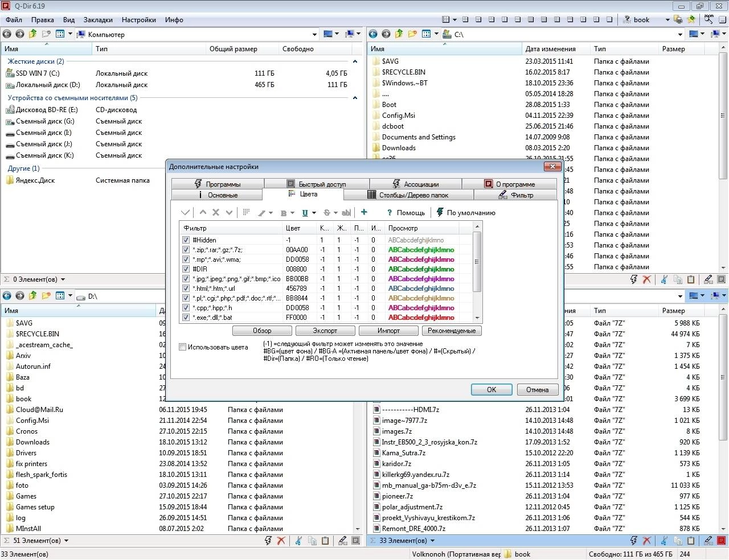Open the Настройки menu
Screen dimensions: 729x560
(138, 19)
